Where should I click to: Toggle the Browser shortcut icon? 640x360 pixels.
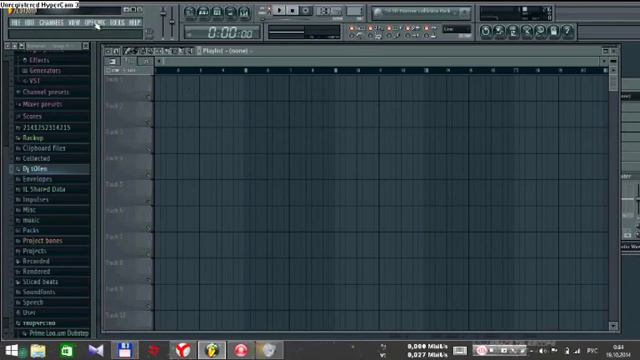tap(230, 12)
